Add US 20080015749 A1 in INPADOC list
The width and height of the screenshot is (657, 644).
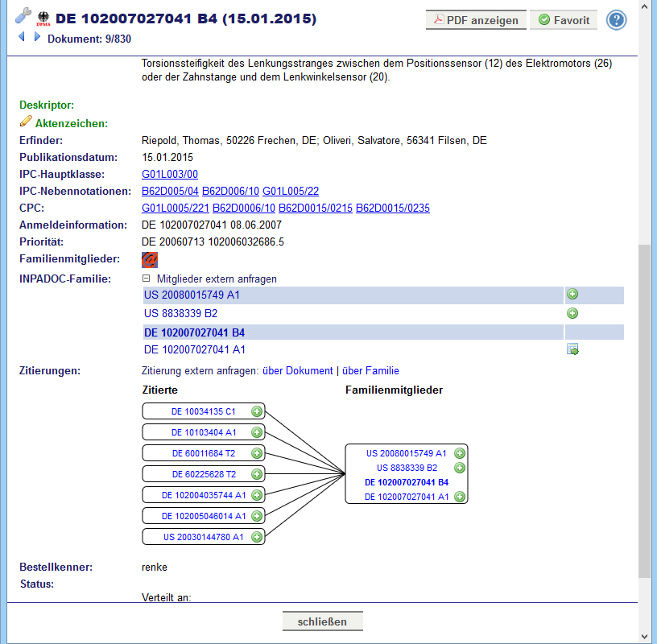coord(572,294)
